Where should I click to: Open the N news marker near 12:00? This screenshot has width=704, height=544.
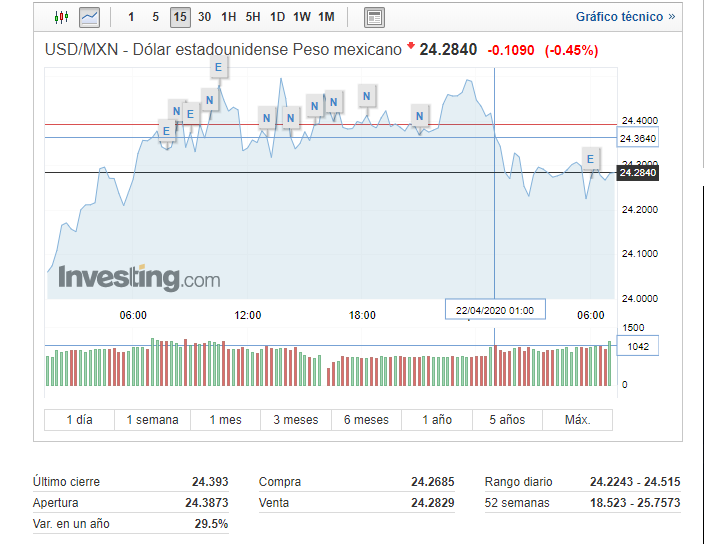pyautogui.click(x=267, y=117)
